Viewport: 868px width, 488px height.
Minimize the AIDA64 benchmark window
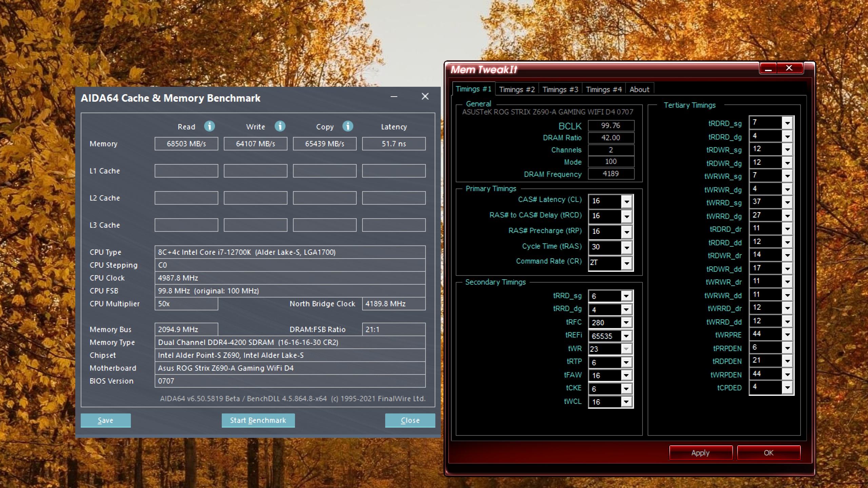[394, 97]
